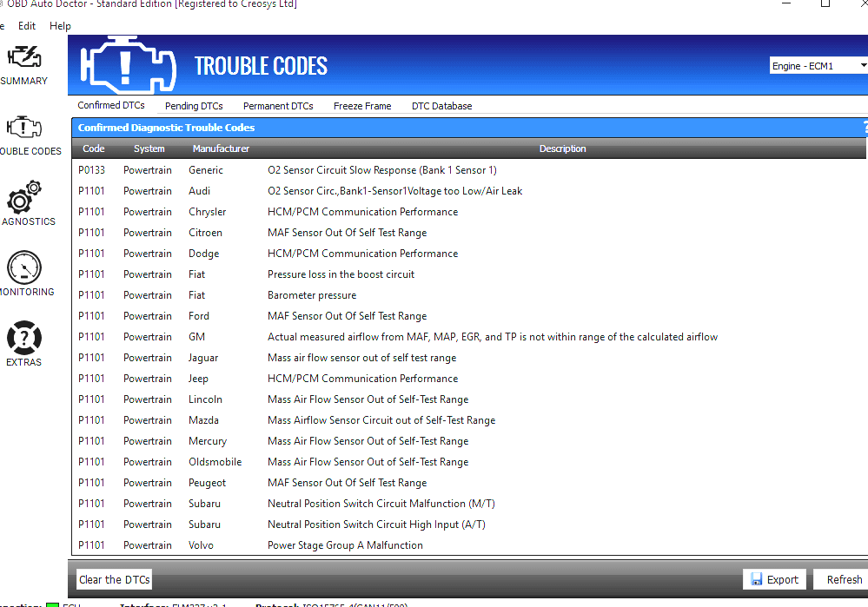Select the Mazda manufacturer cell
The height and width of the screenshot is (607, 868).
pos(203,420)
